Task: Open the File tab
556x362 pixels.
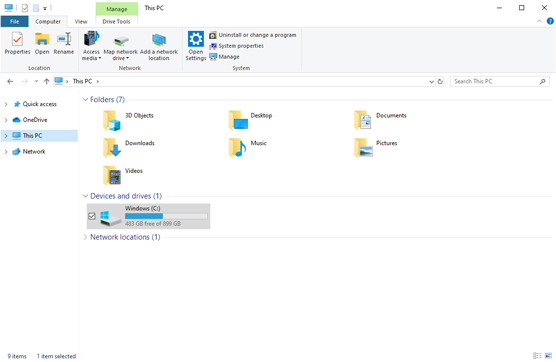Action: pyautogui.click(x=15, y=22)
